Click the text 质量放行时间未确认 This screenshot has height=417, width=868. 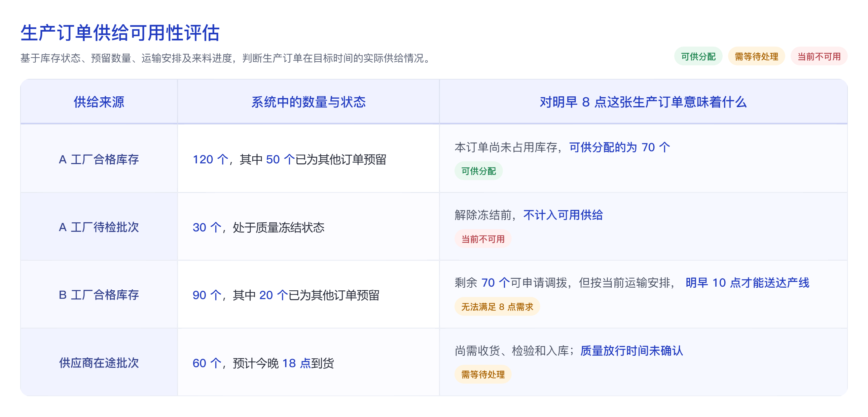tap(632, 351)
